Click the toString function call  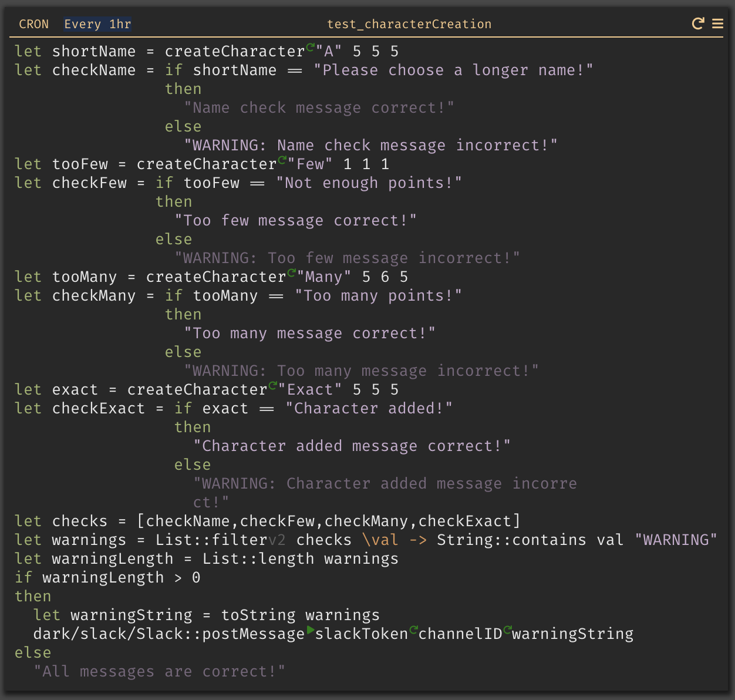tap(258, 615)
